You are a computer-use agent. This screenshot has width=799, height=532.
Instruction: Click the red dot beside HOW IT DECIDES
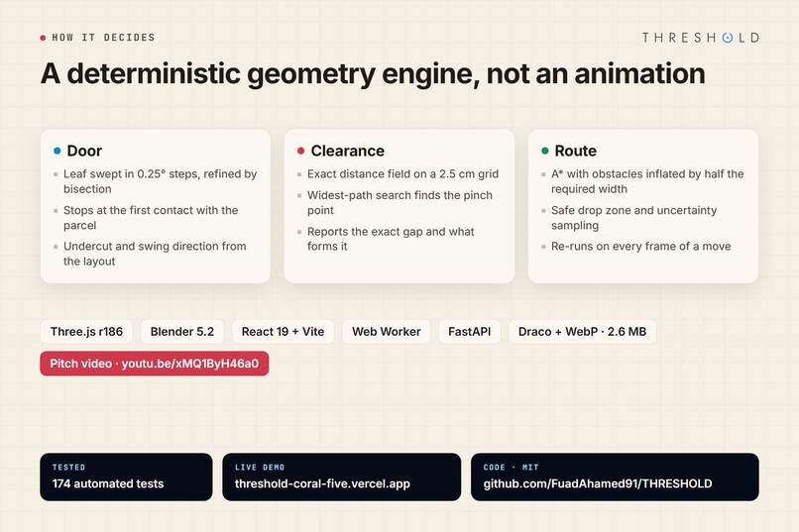click(43, 38)
